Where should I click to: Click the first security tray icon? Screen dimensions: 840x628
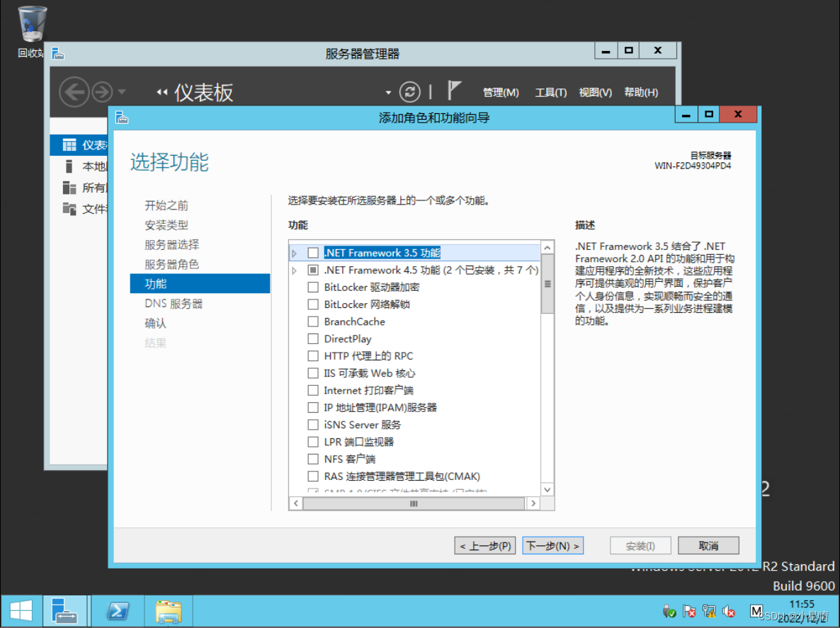[x=669, y=611]
